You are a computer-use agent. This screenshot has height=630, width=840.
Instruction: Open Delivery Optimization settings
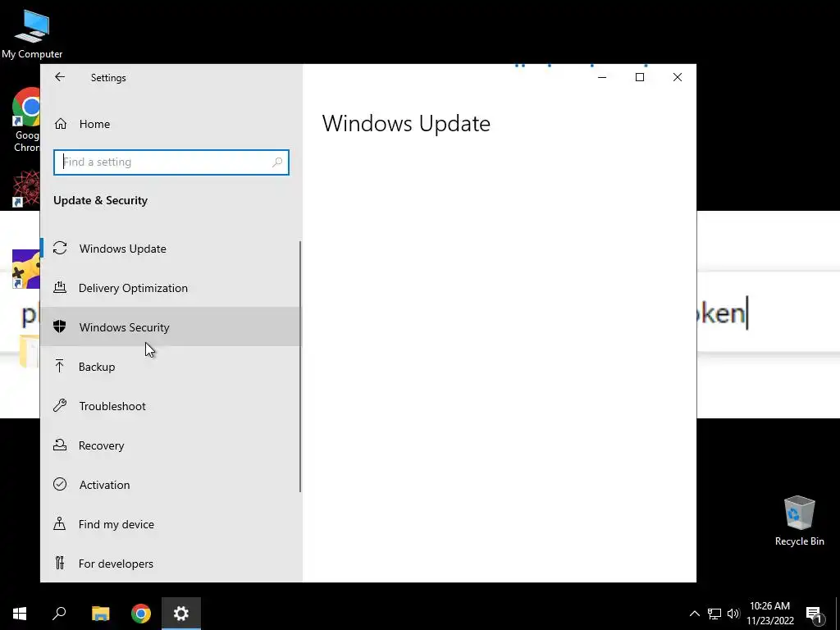pos(171,288)
